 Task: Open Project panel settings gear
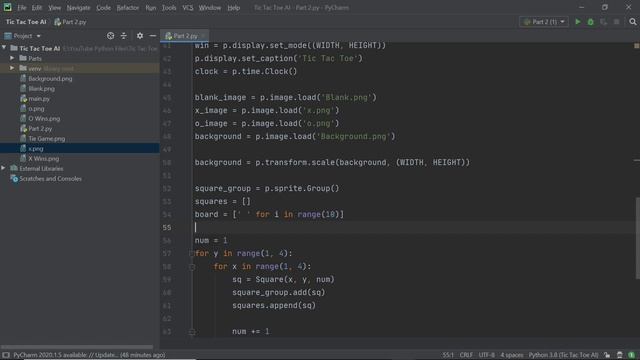140,36
